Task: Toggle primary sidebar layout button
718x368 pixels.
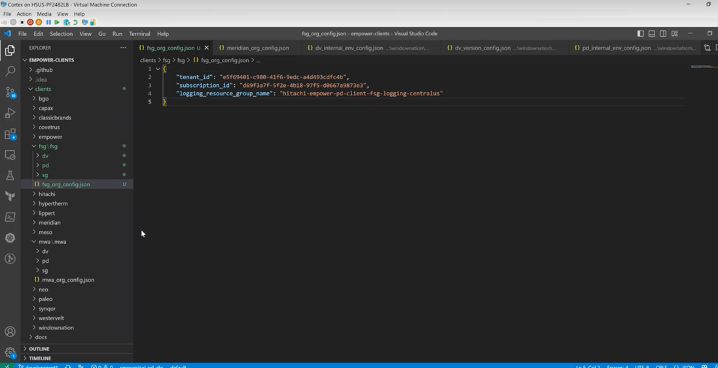Action: click(x=640, y=33)
